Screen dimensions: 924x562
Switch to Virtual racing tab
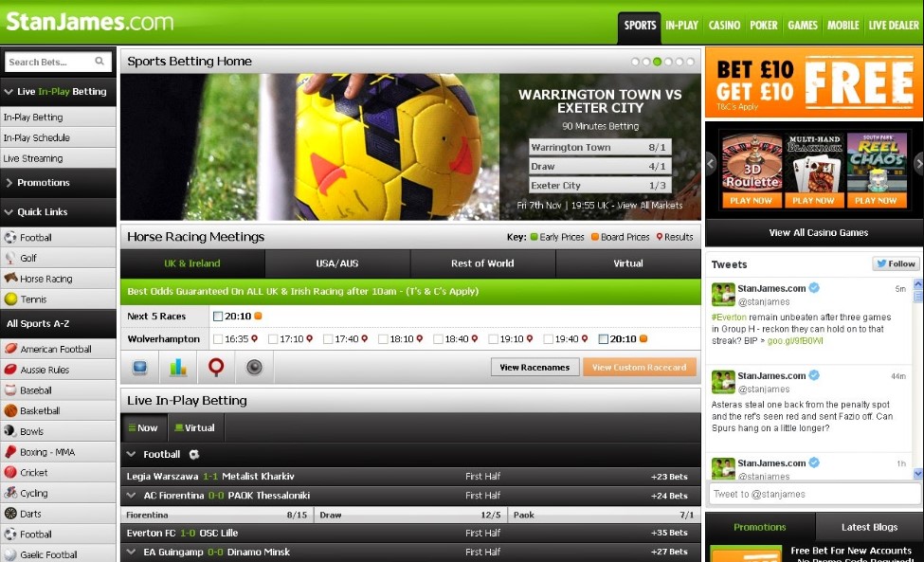click(628, 263)
